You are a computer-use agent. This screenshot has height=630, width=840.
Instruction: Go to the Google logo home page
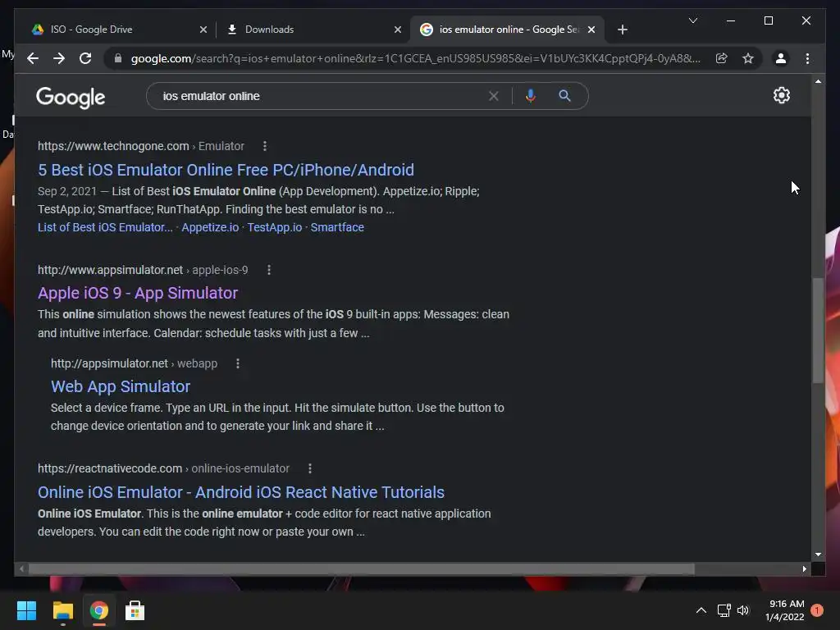71,98
